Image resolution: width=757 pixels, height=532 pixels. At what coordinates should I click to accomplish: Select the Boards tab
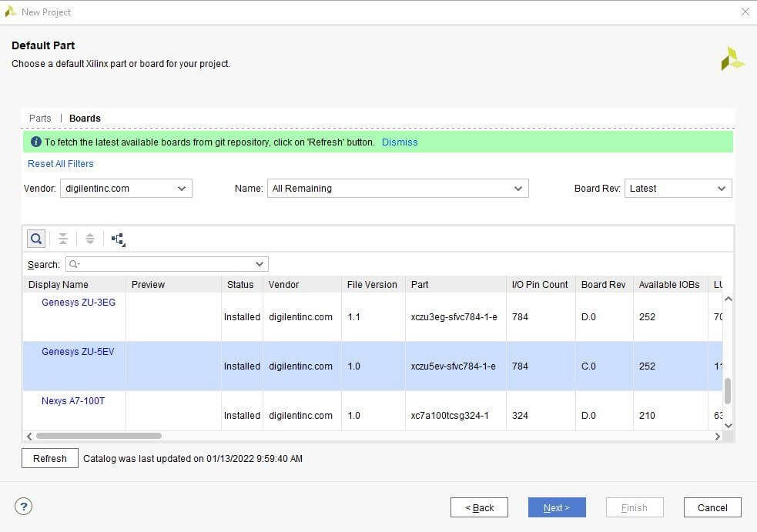pos(85,119)
